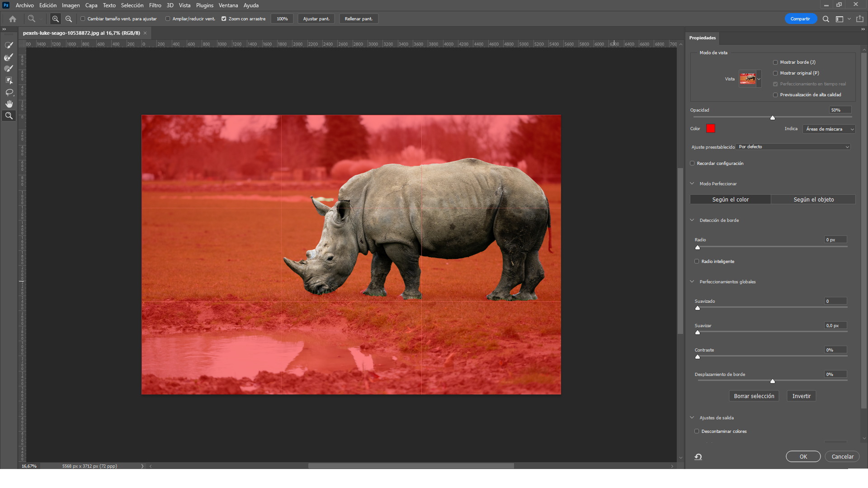Click the Invertir button
Screen dimensions: 868x488
[x=801, y=396]
